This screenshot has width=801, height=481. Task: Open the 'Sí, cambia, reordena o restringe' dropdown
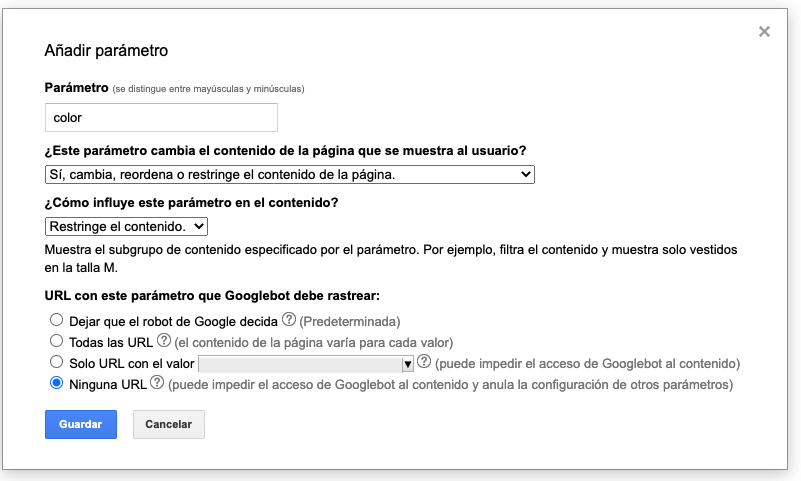coord(290,175)
